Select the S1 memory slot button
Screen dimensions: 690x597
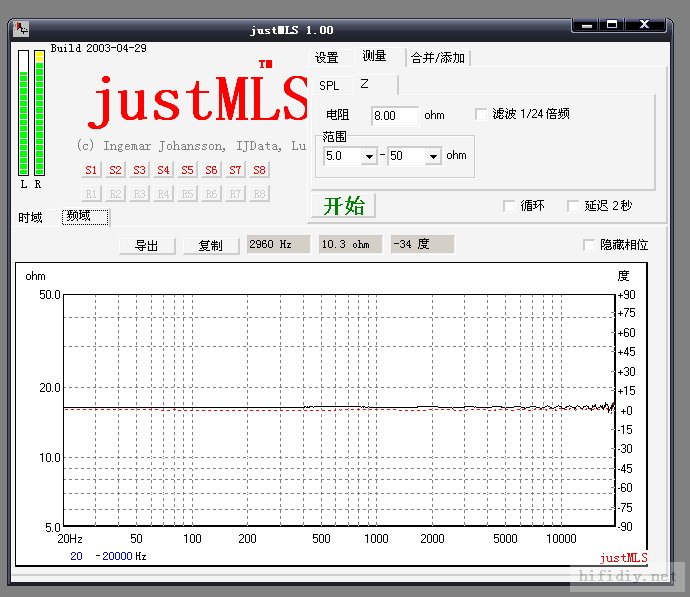tap(91, 171)
